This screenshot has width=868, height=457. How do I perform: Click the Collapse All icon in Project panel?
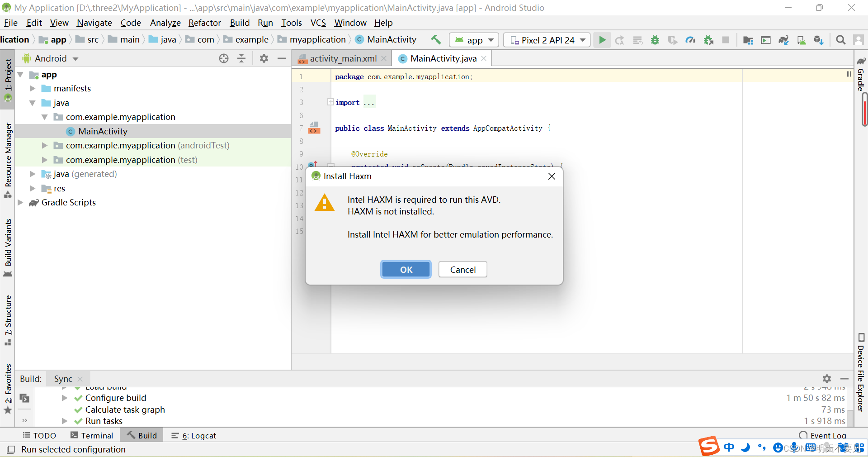coord(241,58)
